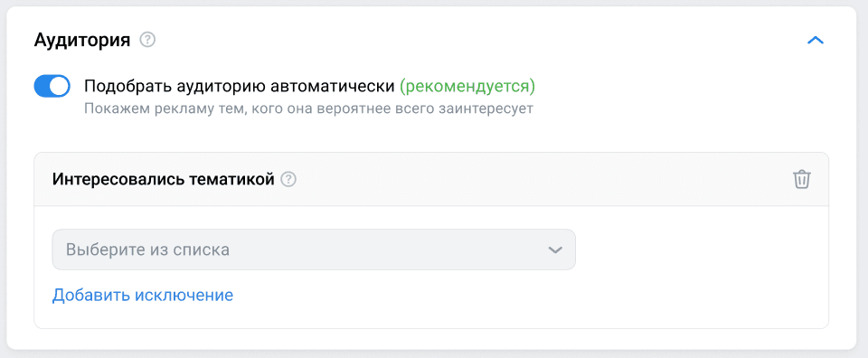
Task: Click the Подобрать аудиторию автоматически label
Action: pyautogui.click(x=239, y=86)
